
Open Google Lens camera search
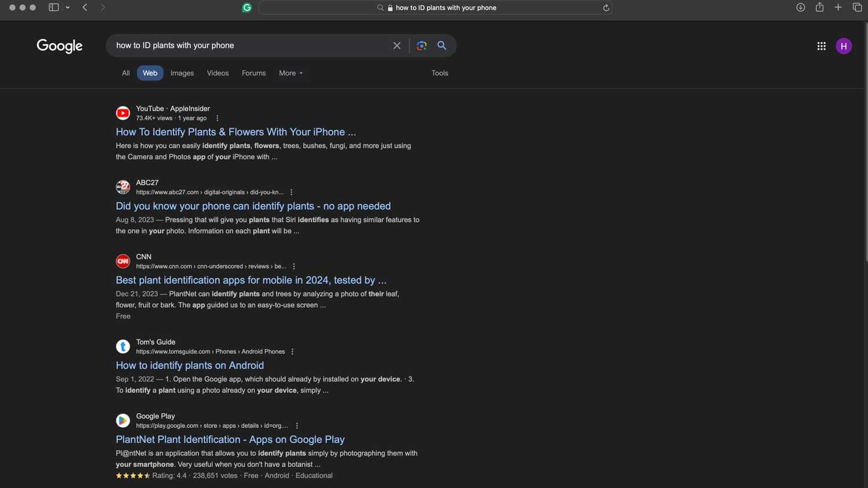tap(421, 45)
